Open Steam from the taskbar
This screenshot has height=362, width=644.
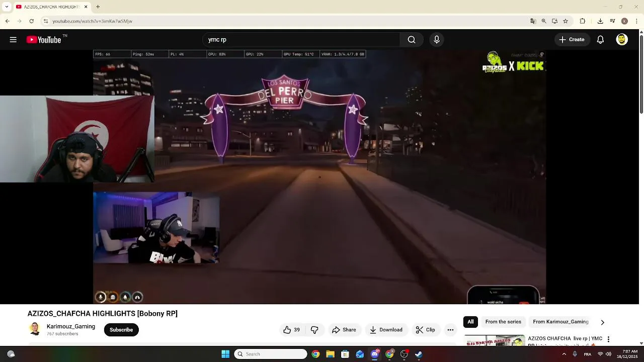tap(419, 354)
